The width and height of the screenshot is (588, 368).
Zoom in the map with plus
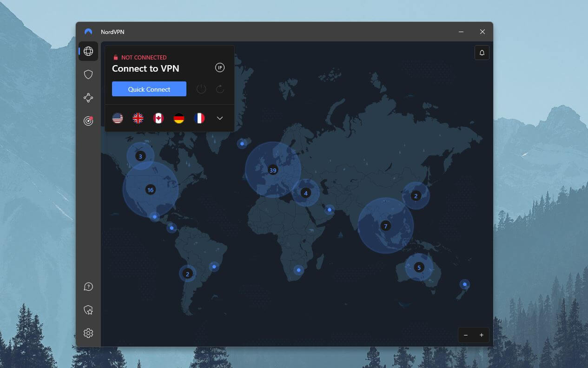click(482, 335)
